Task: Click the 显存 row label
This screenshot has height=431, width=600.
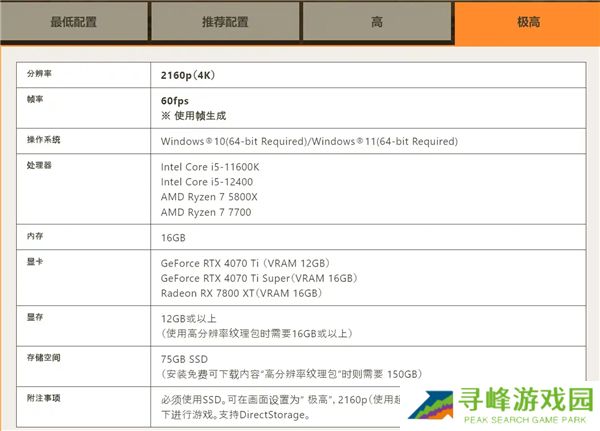Action: [35, 317]
